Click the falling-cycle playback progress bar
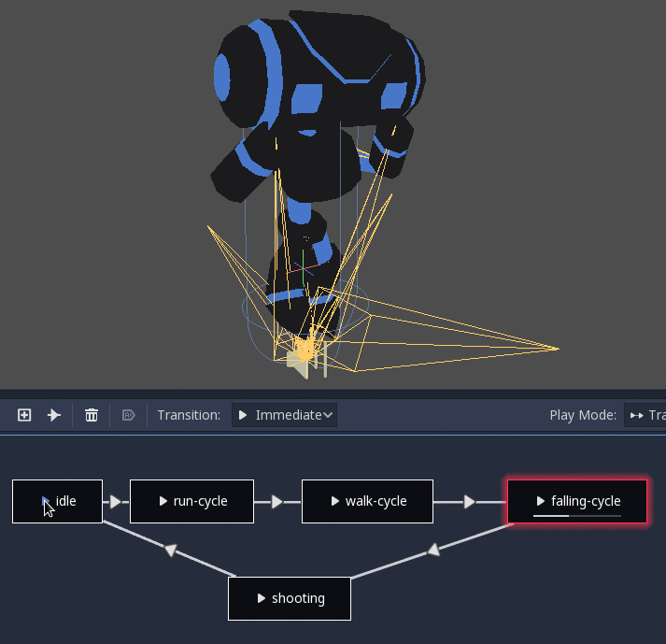Viewport: 666px width, 644px height. 570,516
